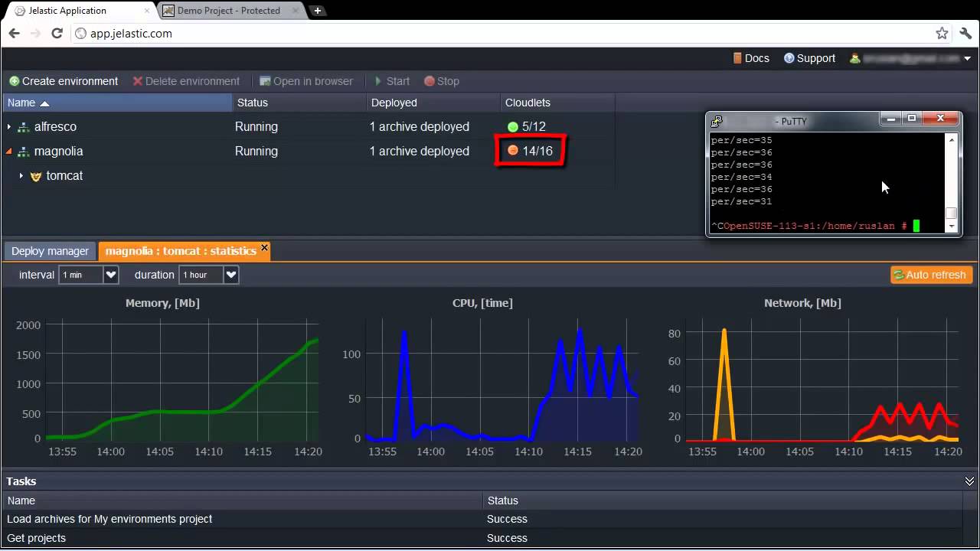
Task: Go forward with browser forward arrow
Action: [35, 33]
